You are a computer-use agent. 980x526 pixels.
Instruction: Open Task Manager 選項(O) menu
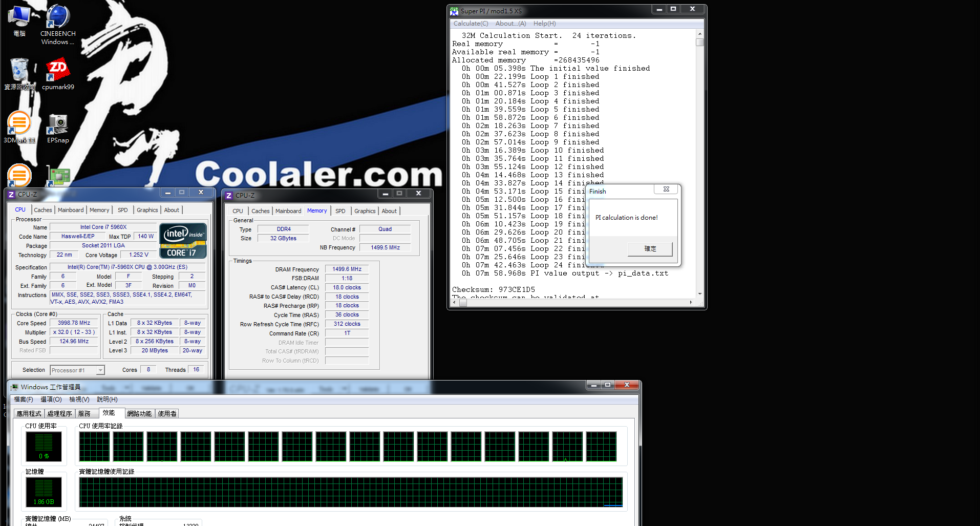(x=51, y=399)
